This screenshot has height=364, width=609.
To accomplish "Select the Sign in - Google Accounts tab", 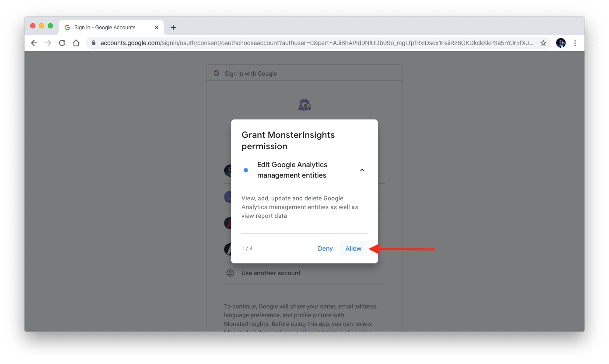I will point(111,28).
